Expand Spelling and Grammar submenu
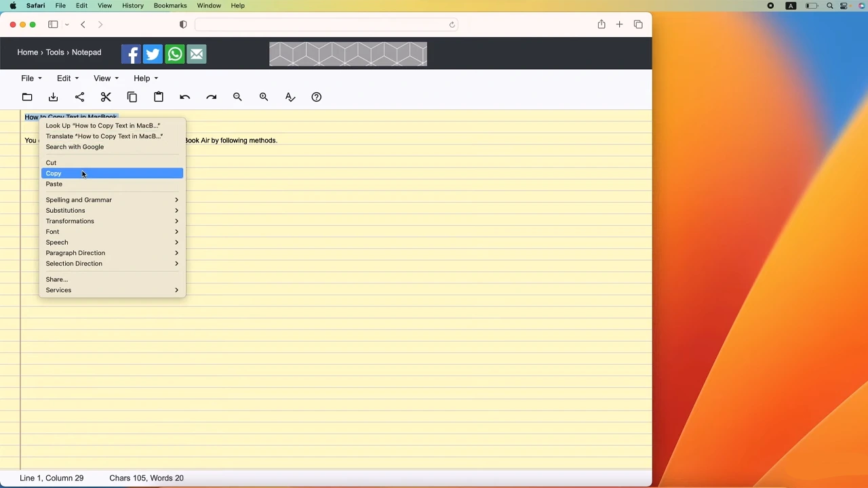This screenshot has height=488, width=868. coord(112,200)
